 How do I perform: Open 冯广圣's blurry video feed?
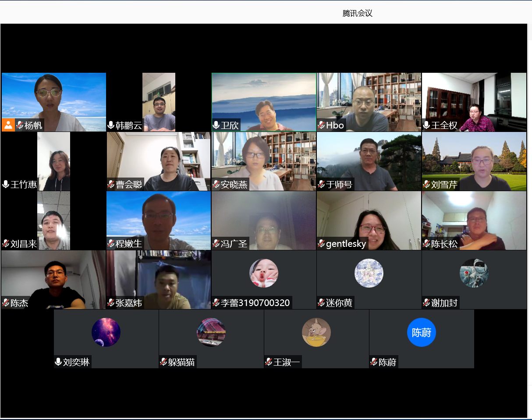click(264, 221)
